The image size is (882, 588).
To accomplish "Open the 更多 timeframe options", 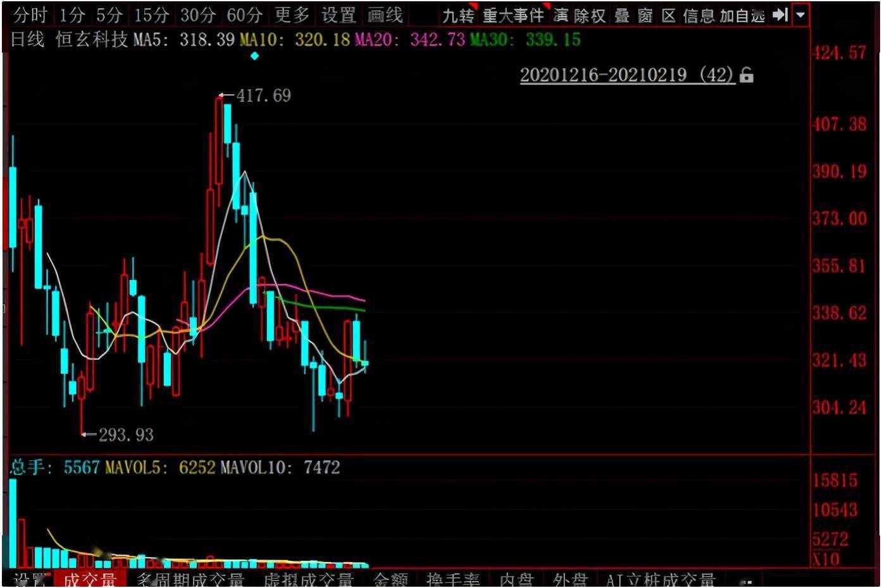I will [292, 15].
